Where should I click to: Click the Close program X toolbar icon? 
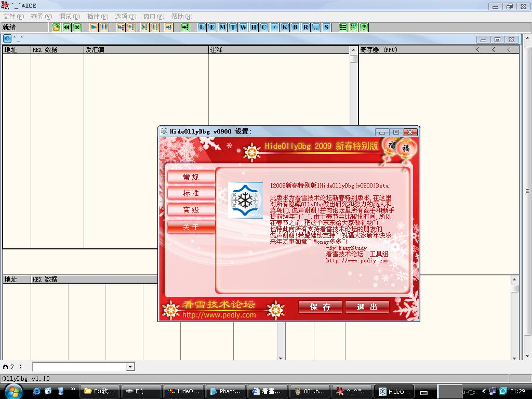click(77, 28)
